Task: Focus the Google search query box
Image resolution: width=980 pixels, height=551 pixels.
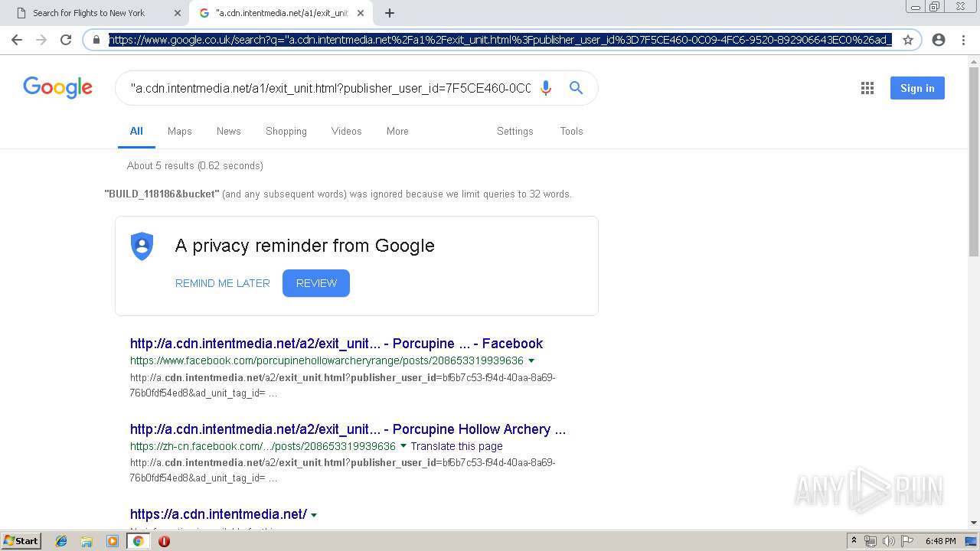Action: (x=331, y=88)
